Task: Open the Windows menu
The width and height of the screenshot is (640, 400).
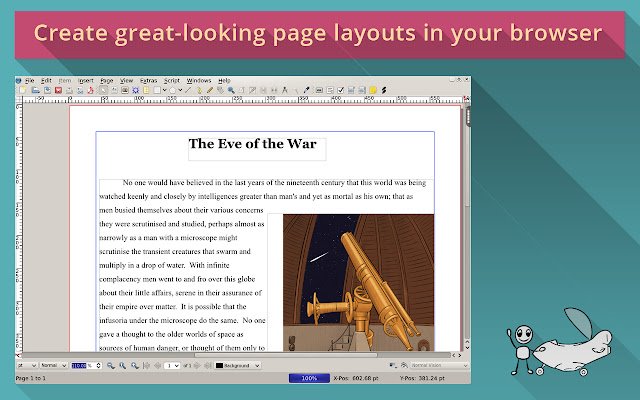Action: click(x=199, y=81)
